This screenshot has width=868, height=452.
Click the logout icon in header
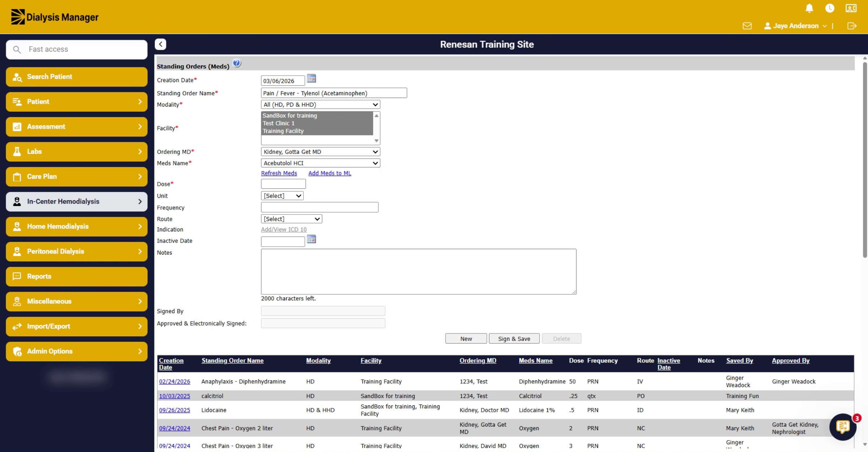pos(852,26)
